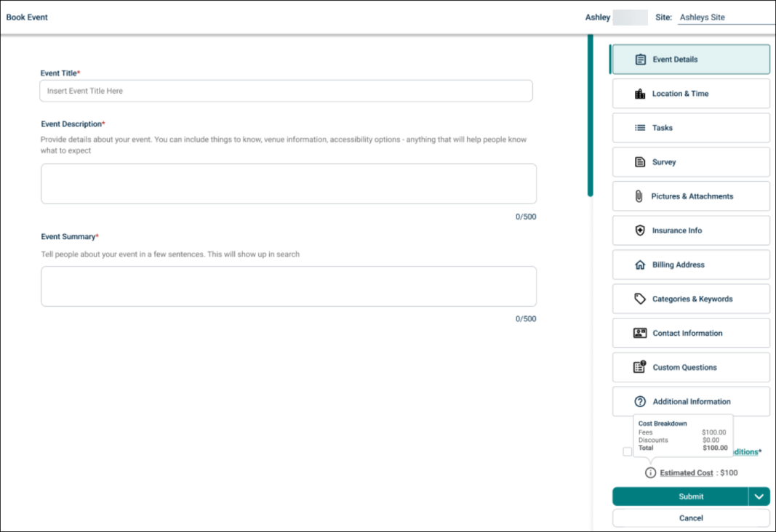This screenshot has height=532, width=776.
Task: Focus the Event Title input field
Action: (x=286, y=91)
